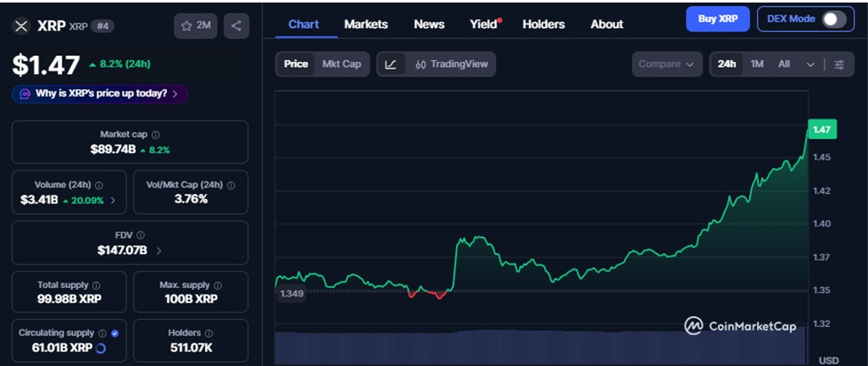
Task: Expand Volume (24h) details chevron
Action: click(114, 200)
